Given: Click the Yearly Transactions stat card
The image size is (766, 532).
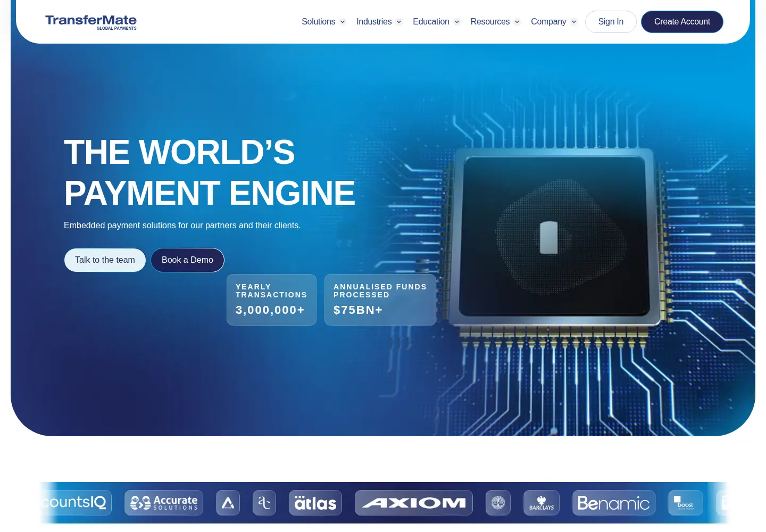Looking at the screenshot, I should (271, 300).
